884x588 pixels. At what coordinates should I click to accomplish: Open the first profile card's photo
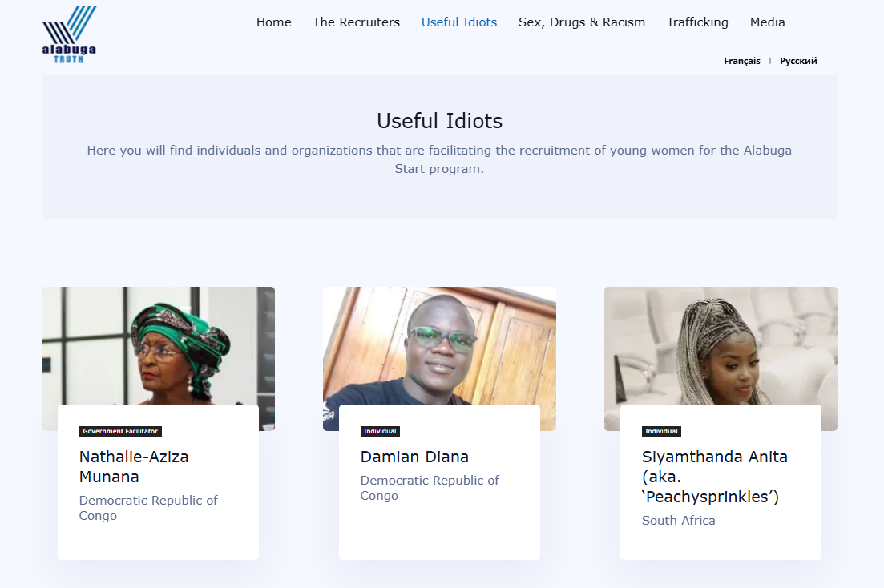(158, 344)
